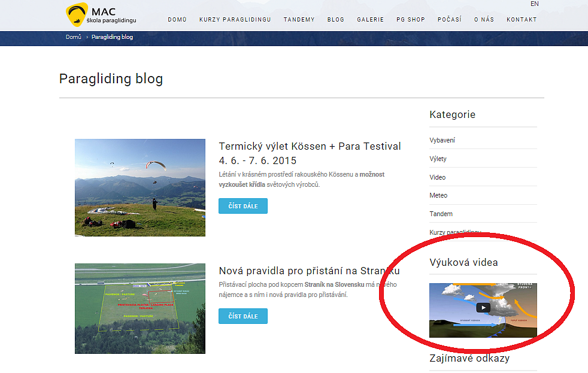Viewport: 588px width, 373px height.
Task: Visit the PG SHOP page
Action: [411, 20]
